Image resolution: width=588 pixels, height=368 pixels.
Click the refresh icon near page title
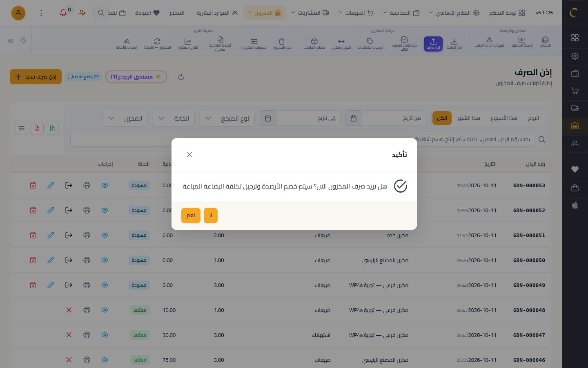[181, 77]
